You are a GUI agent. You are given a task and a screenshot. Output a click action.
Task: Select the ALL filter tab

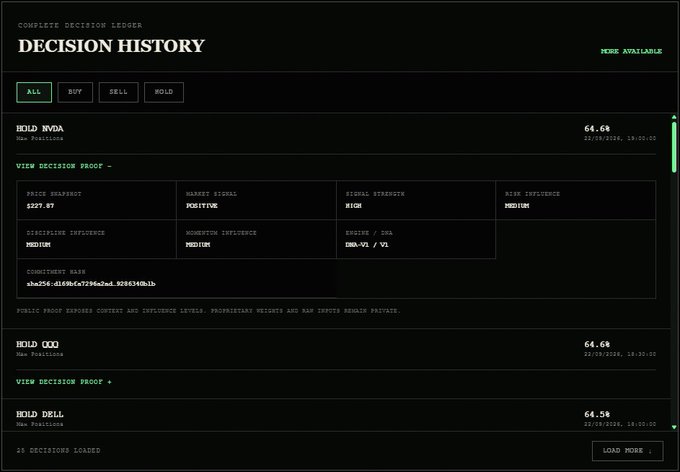34,92
